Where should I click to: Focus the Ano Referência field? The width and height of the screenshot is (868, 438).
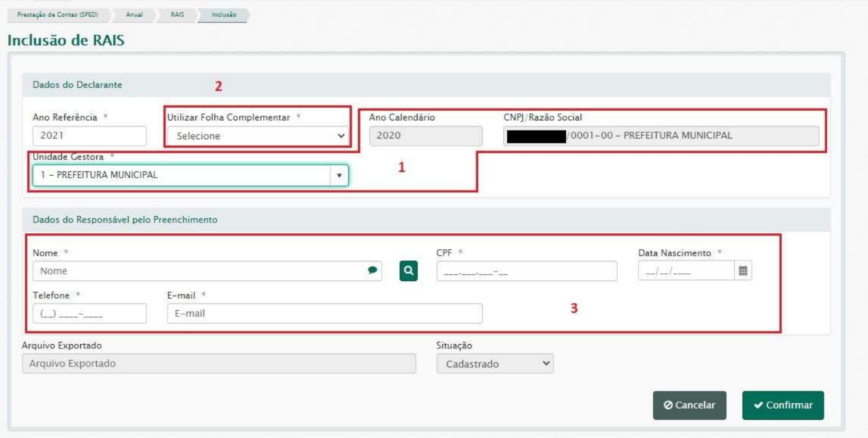(90, 135)
